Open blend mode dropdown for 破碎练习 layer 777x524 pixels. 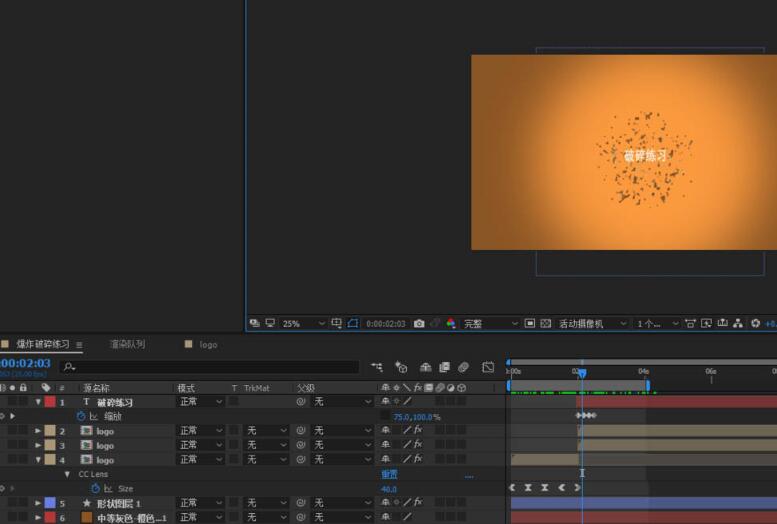click(200, 402)
